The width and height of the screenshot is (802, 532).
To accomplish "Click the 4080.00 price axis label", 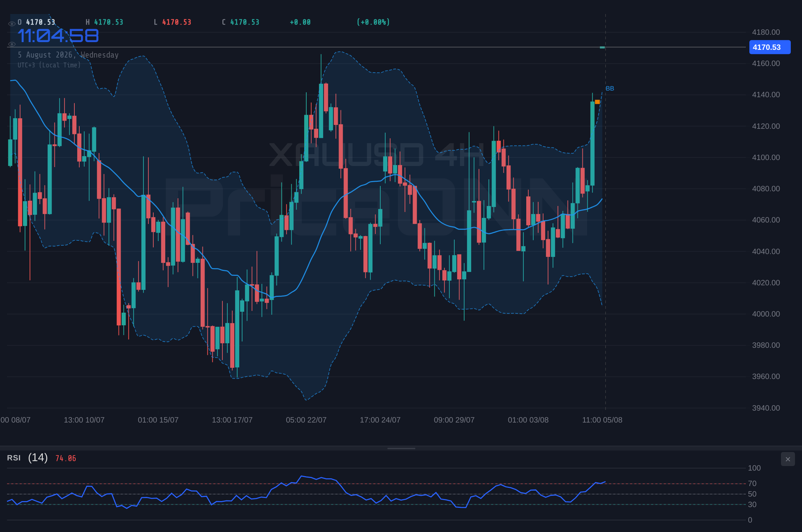I will (x=766, y=189).
